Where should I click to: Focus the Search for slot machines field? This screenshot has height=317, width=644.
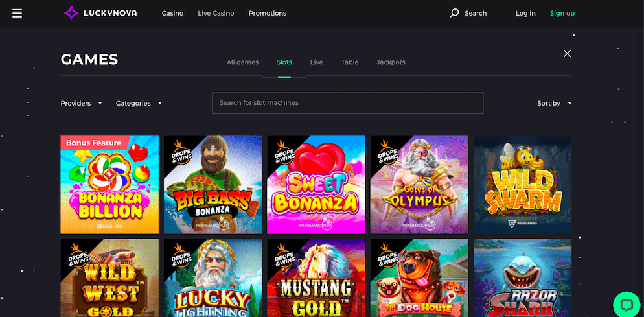click(x=347, y=103)
